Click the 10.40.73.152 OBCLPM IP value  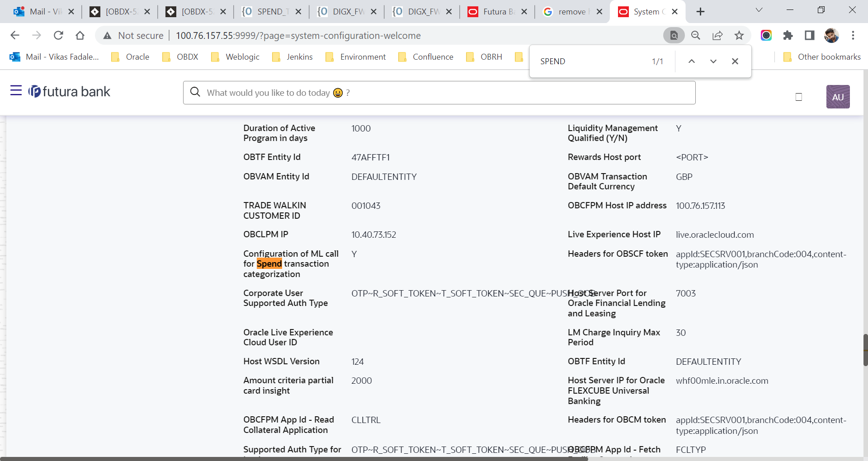(373, 235)
